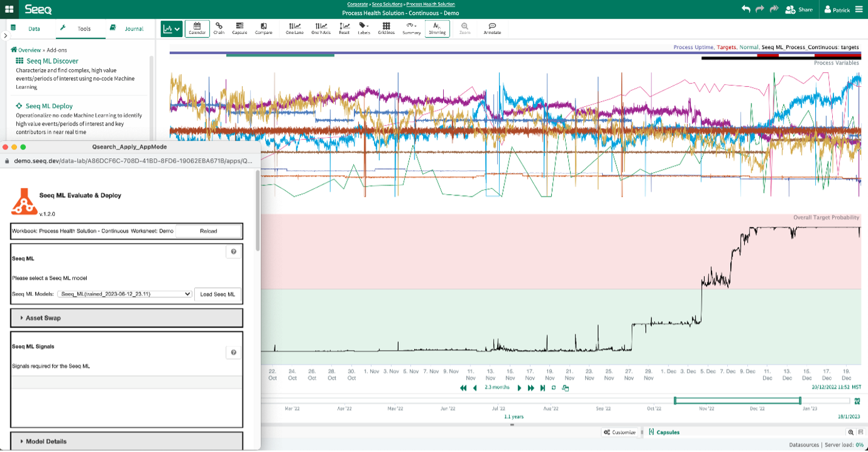
Task: Click the Zoom toolbar tool
Action: (x=465, y=29)
